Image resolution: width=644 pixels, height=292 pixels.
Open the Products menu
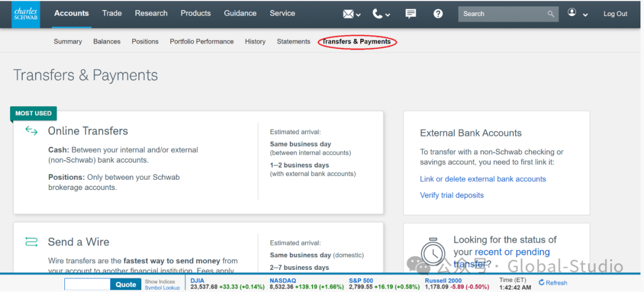196,13
